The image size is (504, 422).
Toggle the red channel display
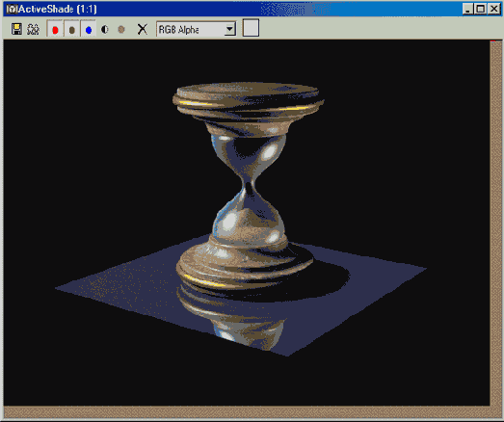click(x=55, y=30)
